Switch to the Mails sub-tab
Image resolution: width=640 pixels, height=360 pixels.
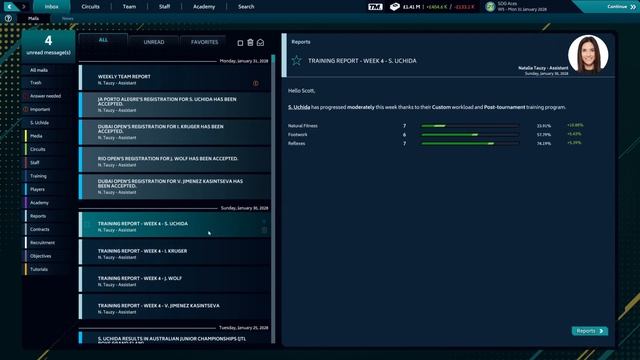33,18
